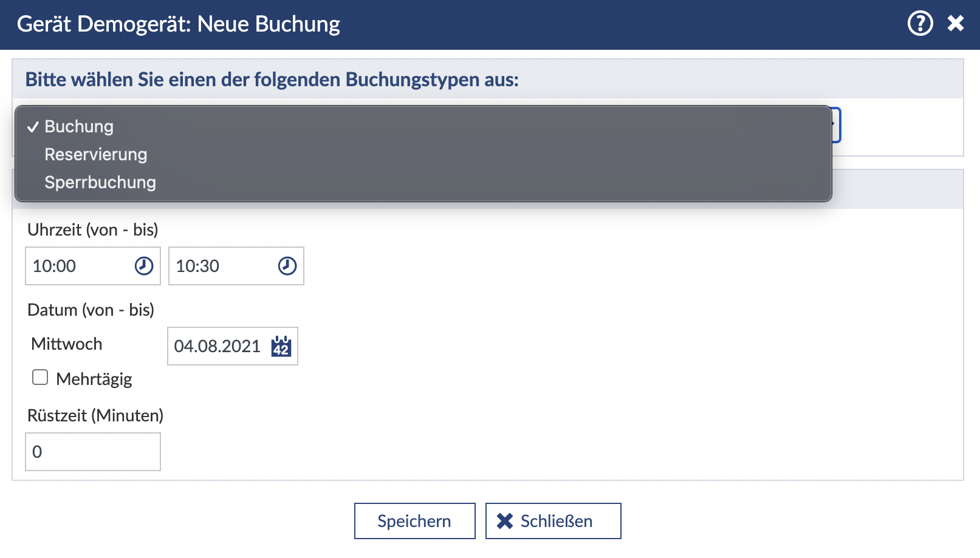Click into the date field 04.08.2021
Viewport: 980px width, 558px height.
click(217, 346)
